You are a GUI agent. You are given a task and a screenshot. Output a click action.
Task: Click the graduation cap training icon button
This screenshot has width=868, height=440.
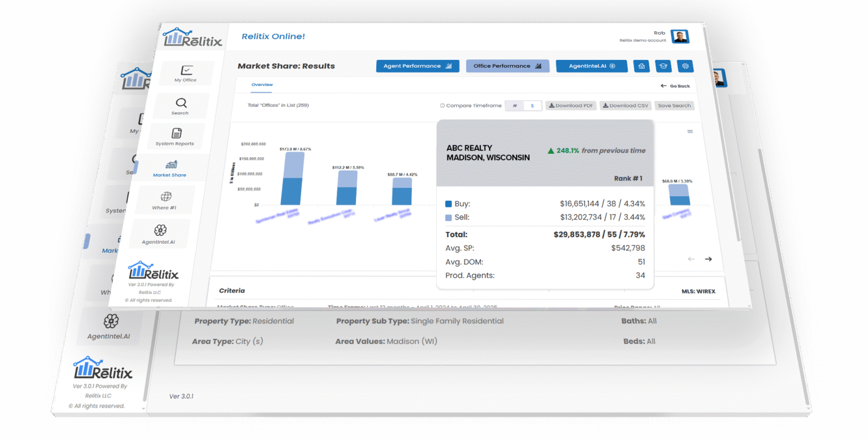[x=663, y=66]
